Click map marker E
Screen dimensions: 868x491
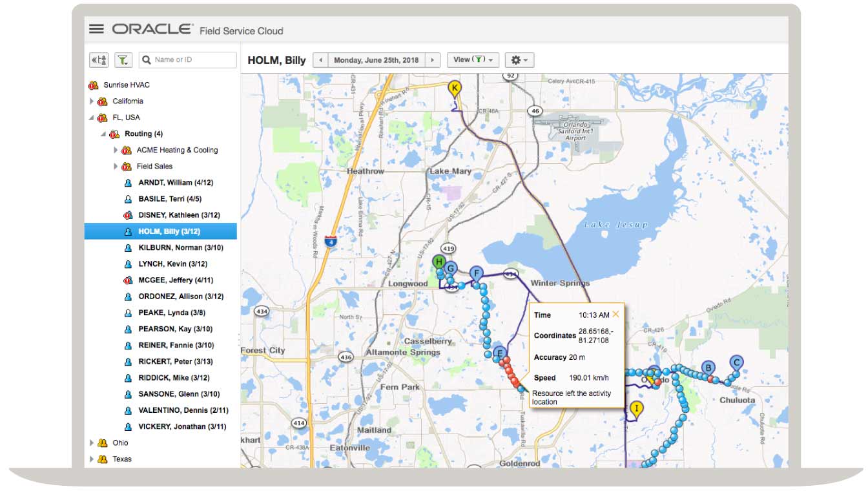click(x=499, y=353)
